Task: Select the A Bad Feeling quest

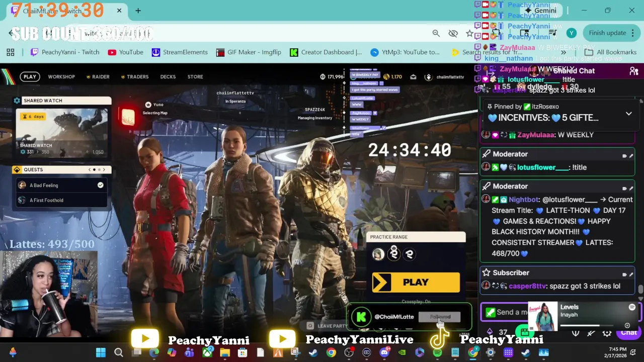Action: (x=61, y=185)
